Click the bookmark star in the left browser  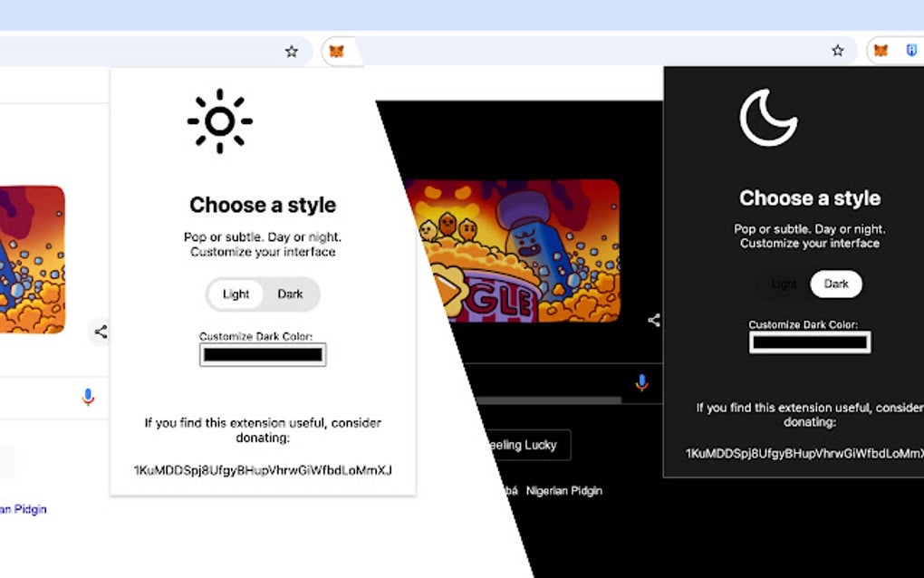[291, 52]
